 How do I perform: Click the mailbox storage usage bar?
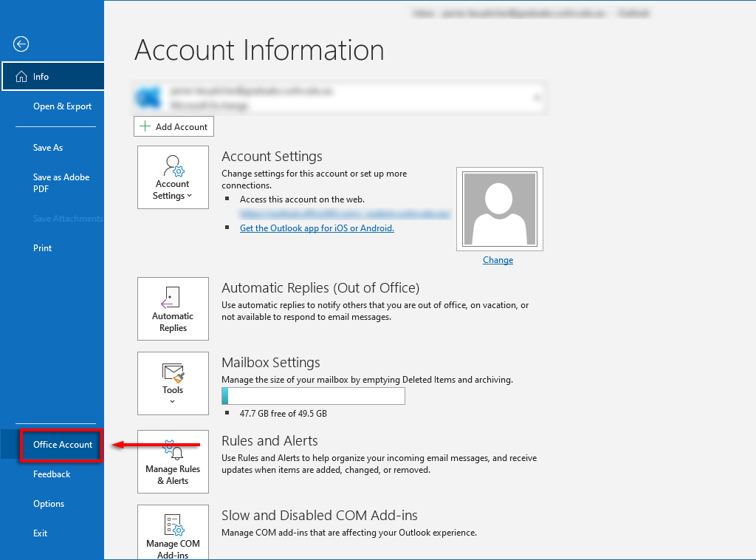(x=314, y=397)
